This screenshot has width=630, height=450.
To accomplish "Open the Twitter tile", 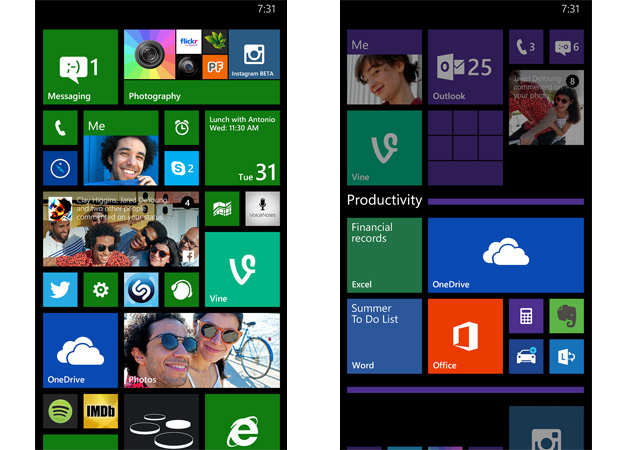I will [60, 290].
